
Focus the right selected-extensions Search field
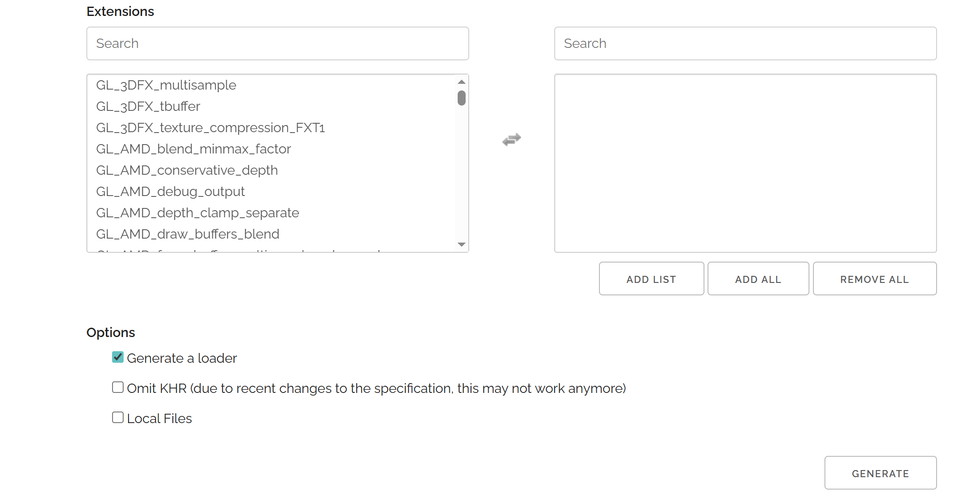tap(745, 43)
